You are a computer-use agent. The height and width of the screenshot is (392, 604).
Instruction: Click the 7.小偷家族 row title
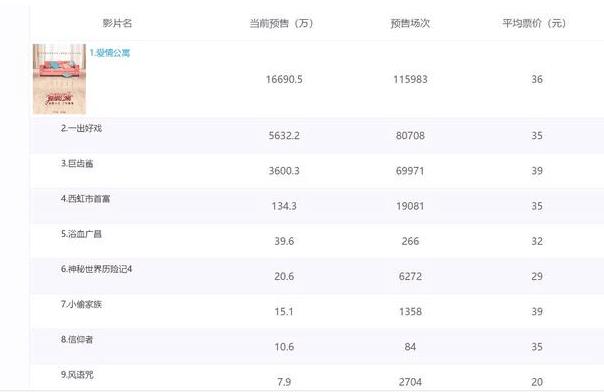(81, 304)
